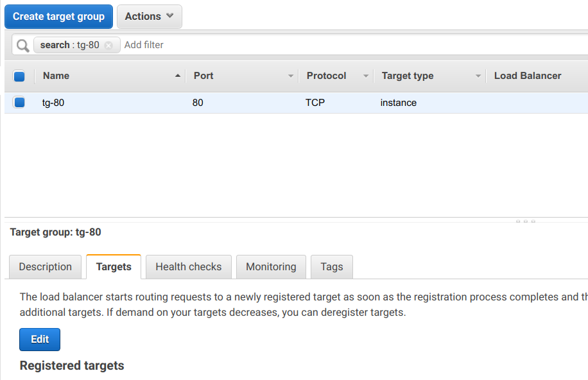Sort by Name ascending arrow

click(x=178, y=76)
